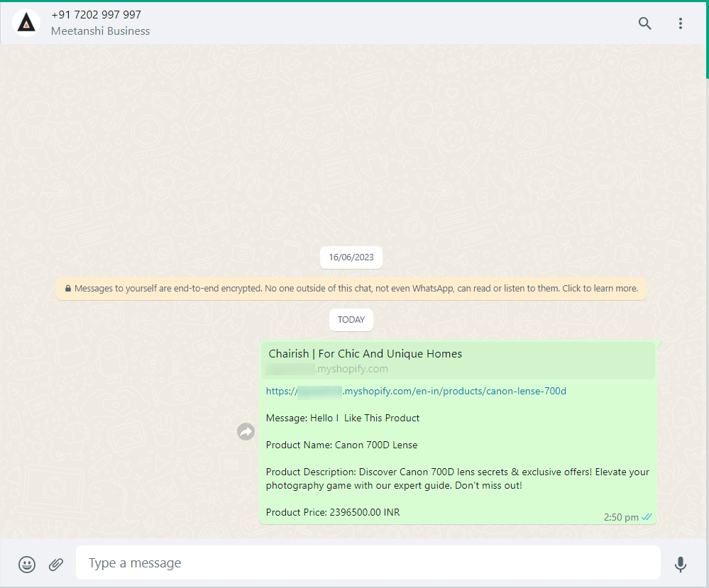Image resolution: width=709 pixels, height=588 pixels.
Task: Click the Product Name: Canon 700D Lense line
Action: 342,445
